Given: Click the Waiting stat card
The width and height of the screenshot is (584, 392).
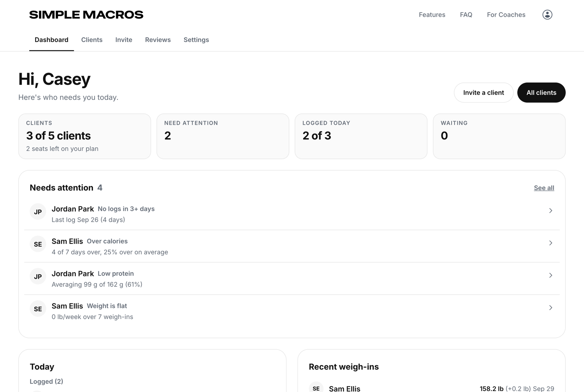Looking at the screenshot, I should click(x=499, y=136).
